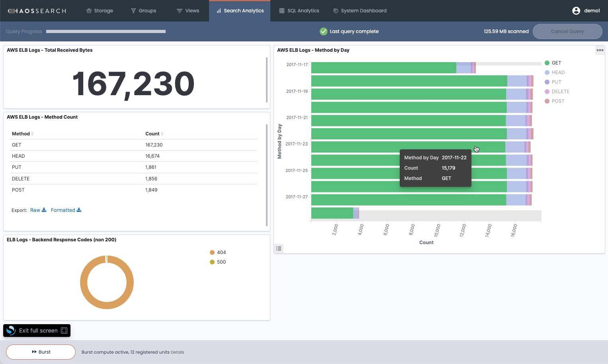The image size is (608, 364).
Task: Click the Details link next to Burst compute
Action: tap(178, 352)
